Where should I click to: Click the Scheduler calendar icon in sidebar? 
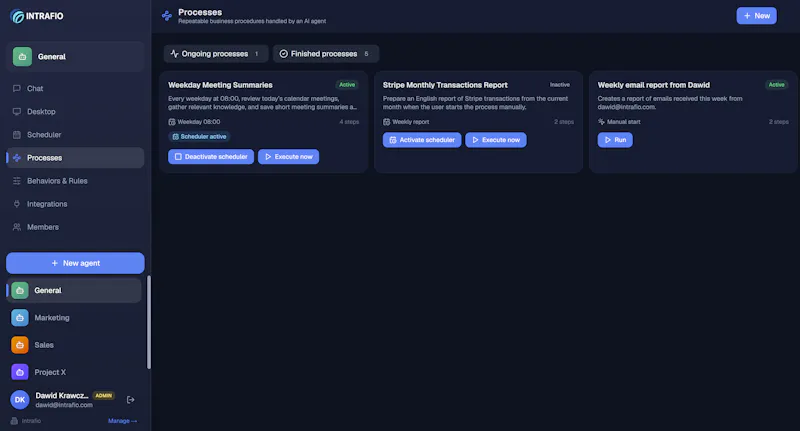(17, 135)
